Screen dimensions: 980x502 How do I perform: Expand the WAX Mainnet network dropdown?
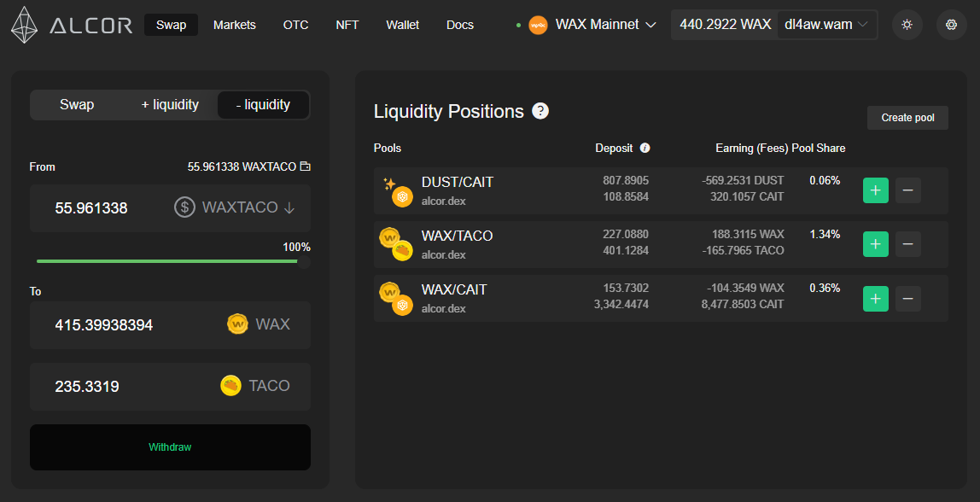(585, 25)
